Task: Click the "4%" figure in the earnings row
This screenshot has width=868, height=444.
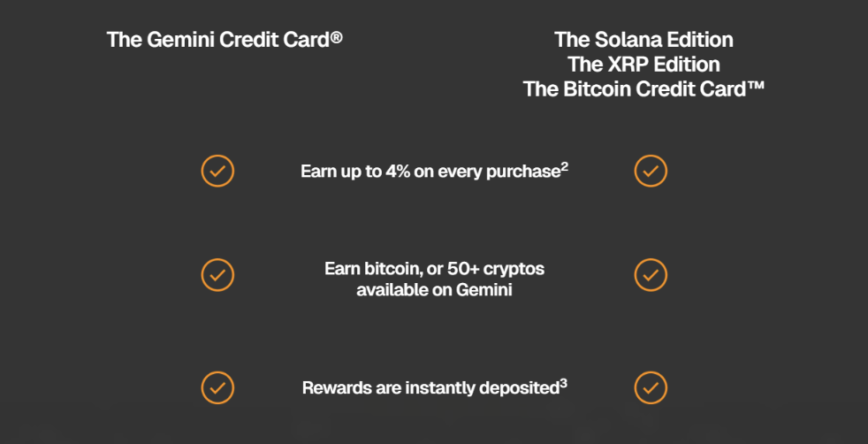Action: pyautogui.click(x=398, y=172)
